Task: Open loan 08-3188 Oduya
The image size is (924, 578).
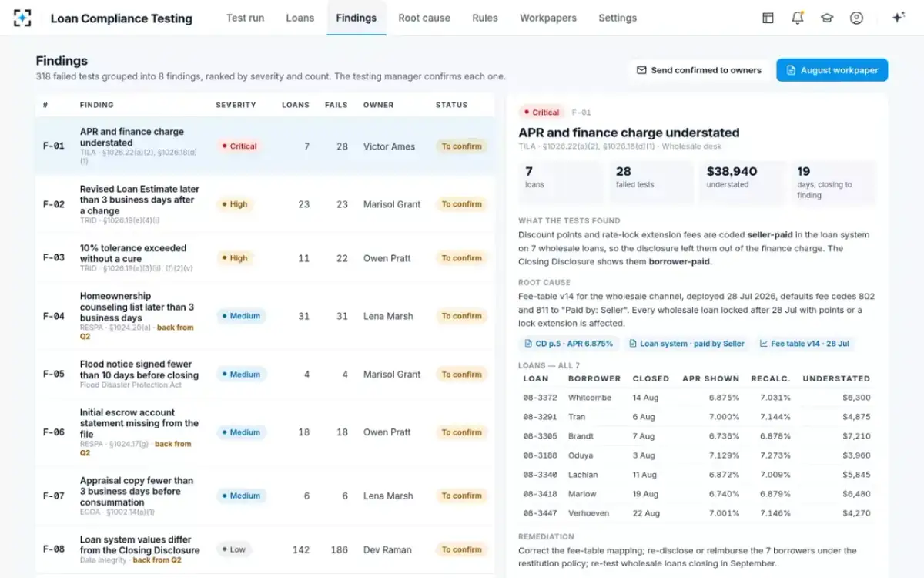Action: pos(697,455)
